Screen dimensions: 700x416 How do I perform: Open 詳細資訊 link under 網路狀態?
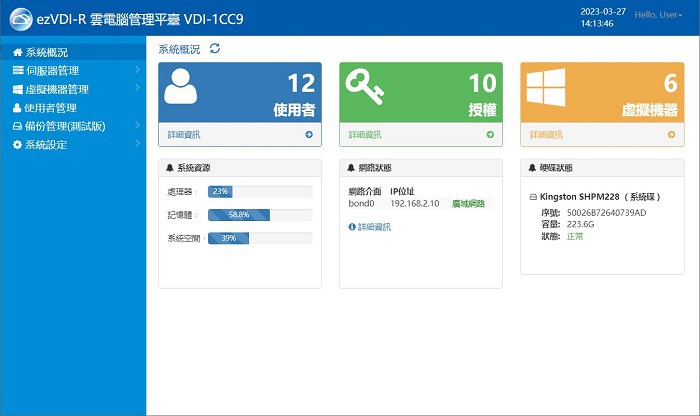[374, 227]
